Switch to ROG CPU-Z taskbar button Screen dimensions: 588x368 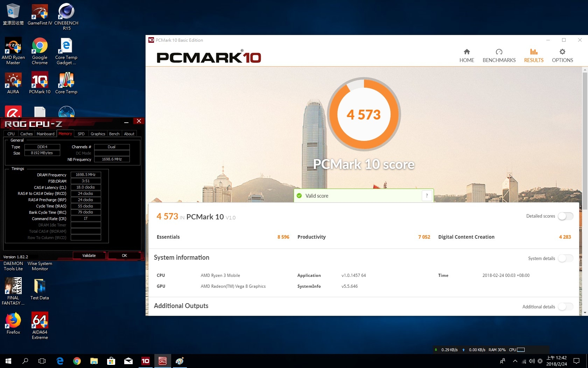[x=162, y=361]
